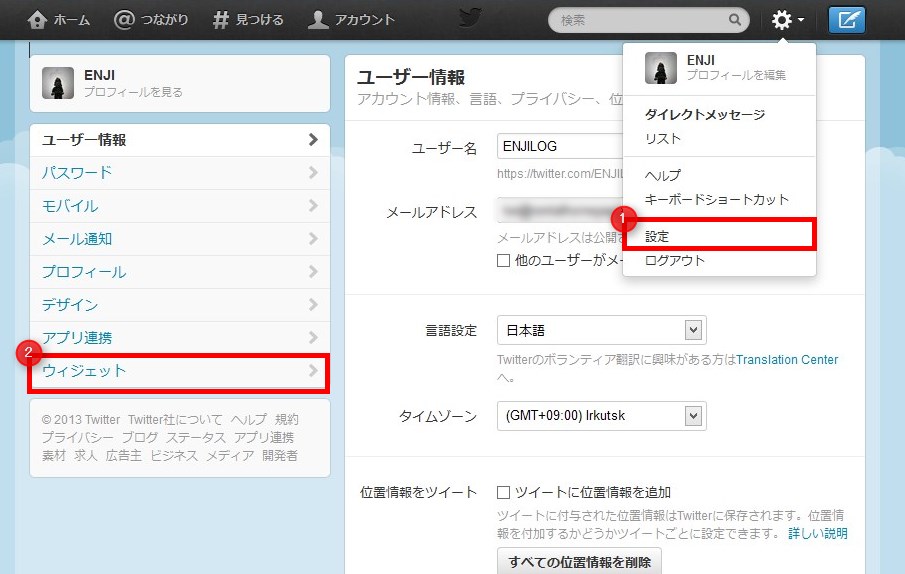The image size is (905, 574).
Task: Click Twitter社について footer link
Action: 175,420
